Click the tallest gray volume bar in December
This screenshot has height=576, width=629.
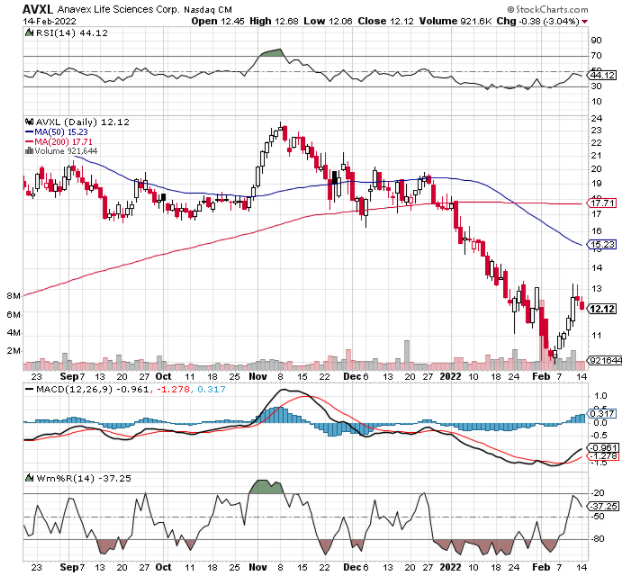[407, 355]
